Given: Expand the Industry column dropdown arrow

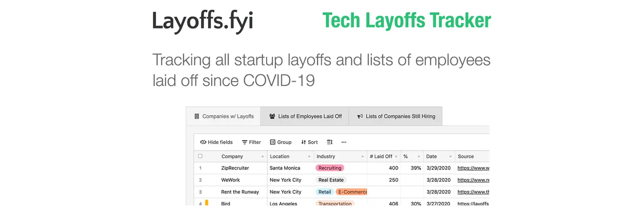Looking at the screenshot, I should point(362,157).
